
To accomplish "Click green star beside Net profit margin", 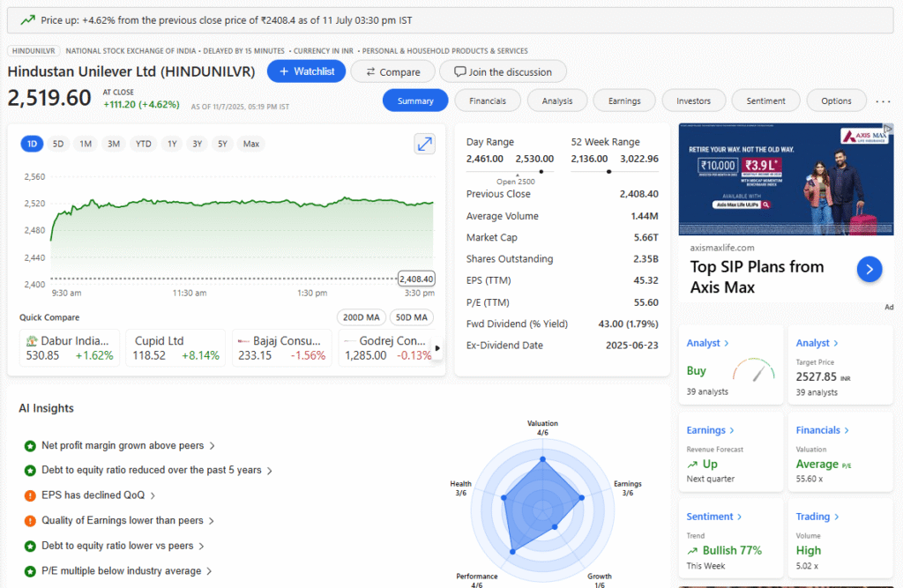I will click(x=30, y=446).
